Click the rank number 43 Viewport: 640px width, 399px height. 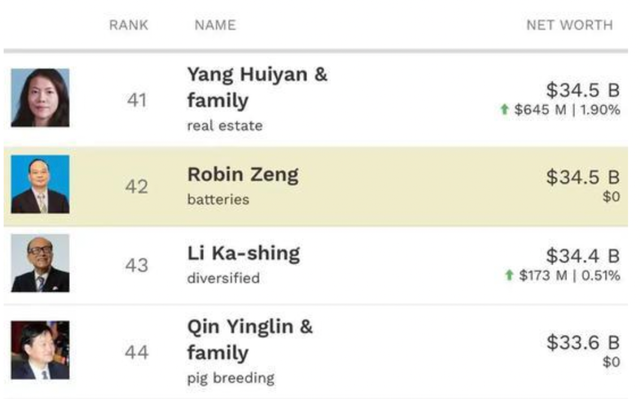[x=137, y=266]
